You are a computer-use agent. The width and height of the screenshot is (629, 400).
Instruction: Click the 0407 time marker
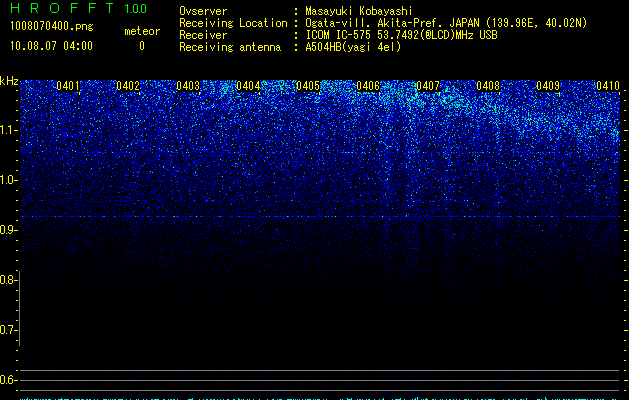click(x=428, y=86)
